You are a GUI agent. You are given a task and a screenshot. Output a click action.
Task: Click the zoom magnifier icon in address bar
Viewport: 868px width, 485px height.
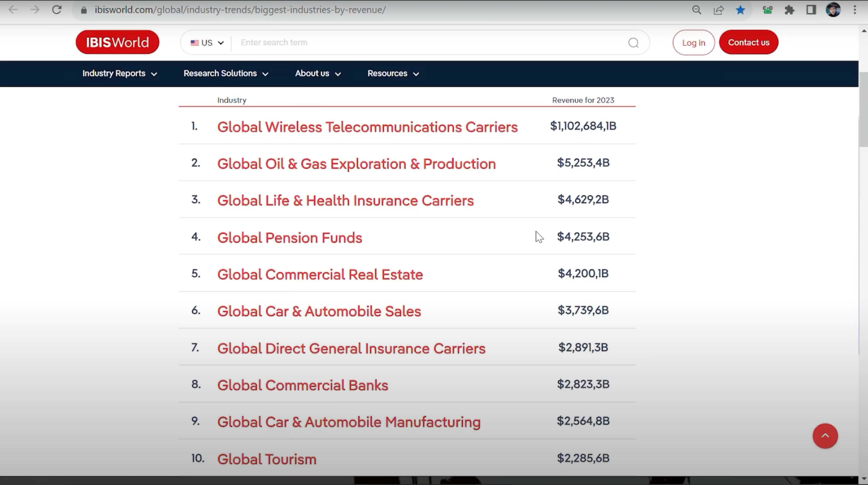pyautogui.click(x=696, y=10)
